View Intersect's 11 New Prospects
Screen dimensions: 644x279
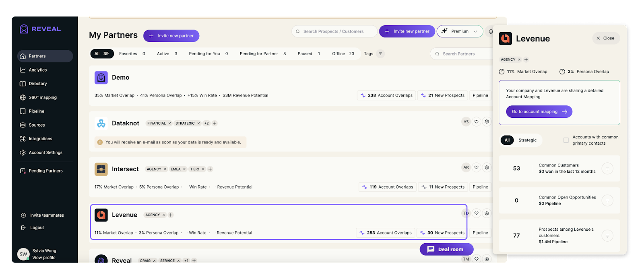point(443,187)
